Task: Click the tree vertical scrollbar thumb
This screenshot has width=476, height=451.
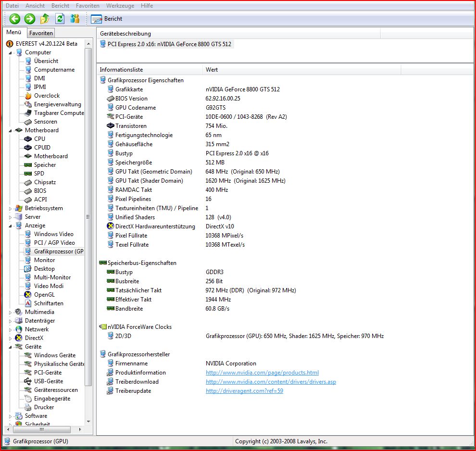Action: pyautogui.click(x=88, y=217)
